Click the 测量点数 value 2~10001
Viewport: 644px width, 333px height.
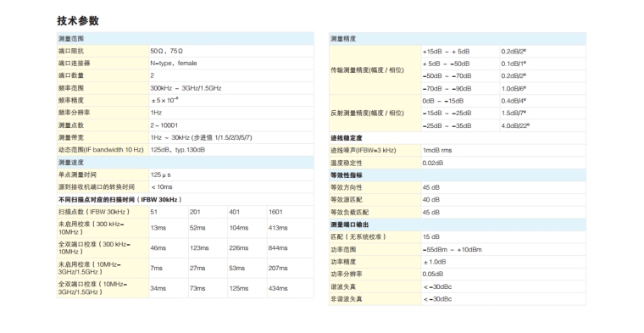coord(164,125)
